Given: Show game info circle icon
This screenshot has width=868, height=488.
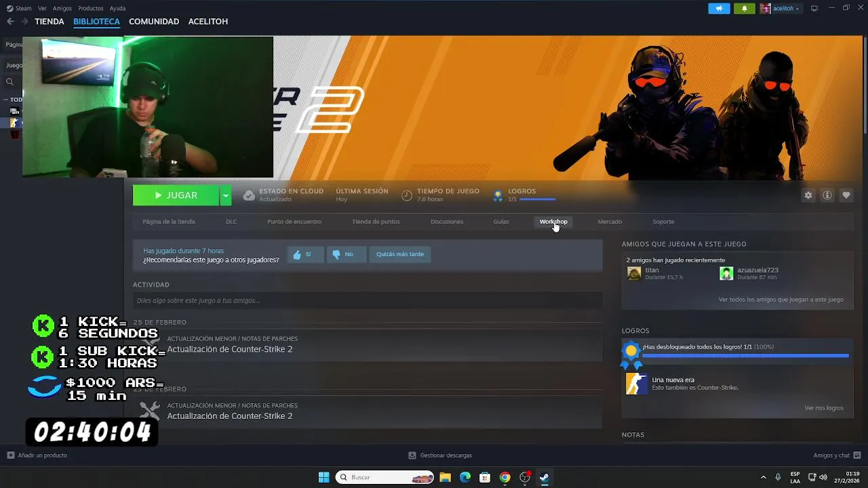Looking at the screenshot, I should point(827,195).
